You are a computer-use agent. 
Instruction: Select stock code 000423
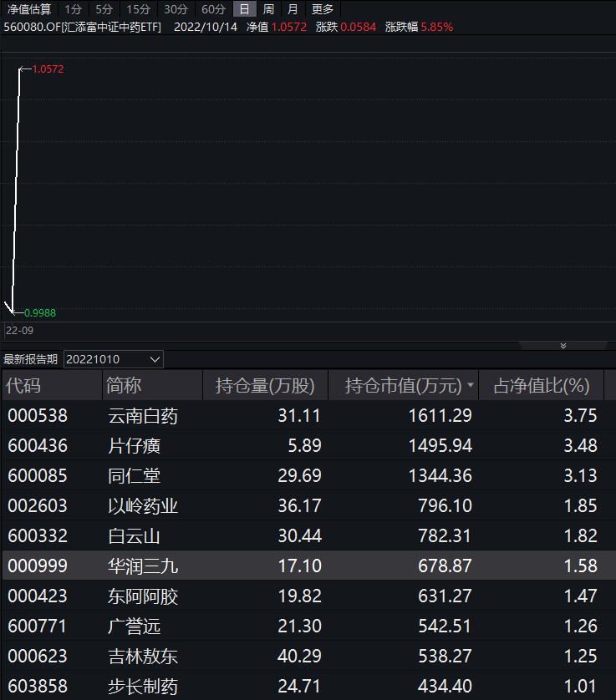[38, 596]
